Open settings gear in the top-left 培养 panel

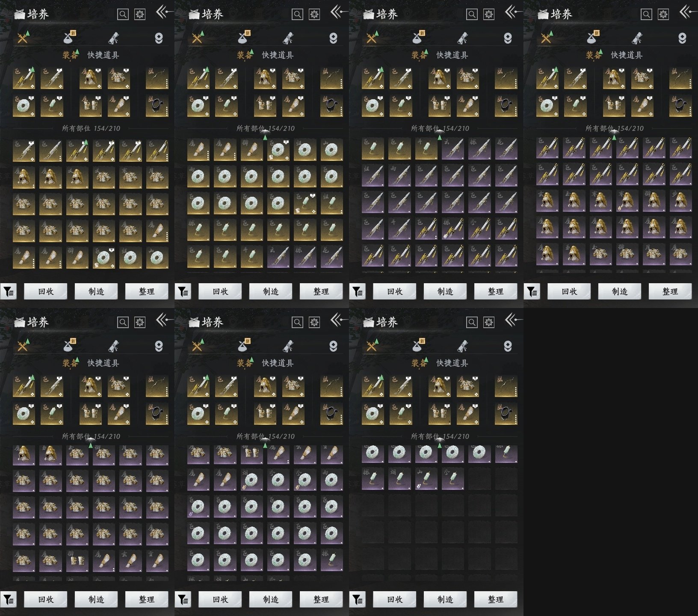pos(140,15)
